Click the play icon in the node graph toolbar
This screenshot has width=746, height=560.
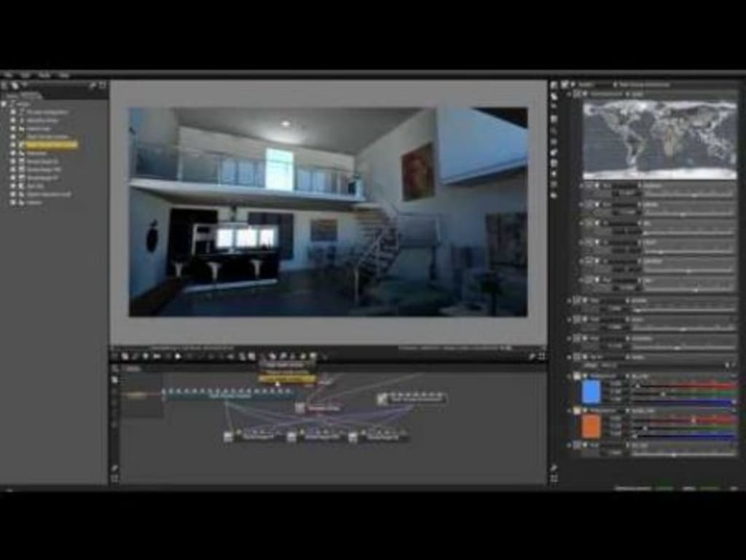click(x=179, y=355)
